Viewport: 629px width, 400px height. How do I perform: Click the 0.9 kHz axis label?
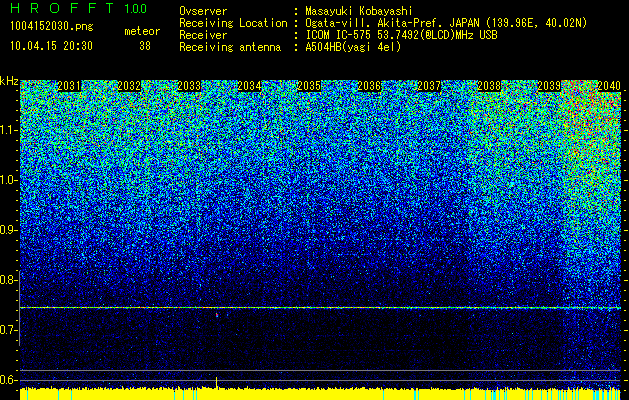9,230
